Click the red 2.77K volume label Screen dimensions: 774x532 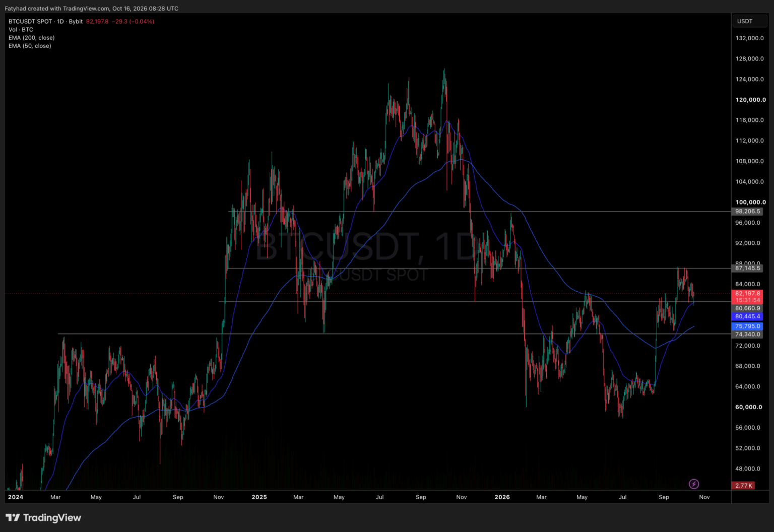tap(743, 486)
